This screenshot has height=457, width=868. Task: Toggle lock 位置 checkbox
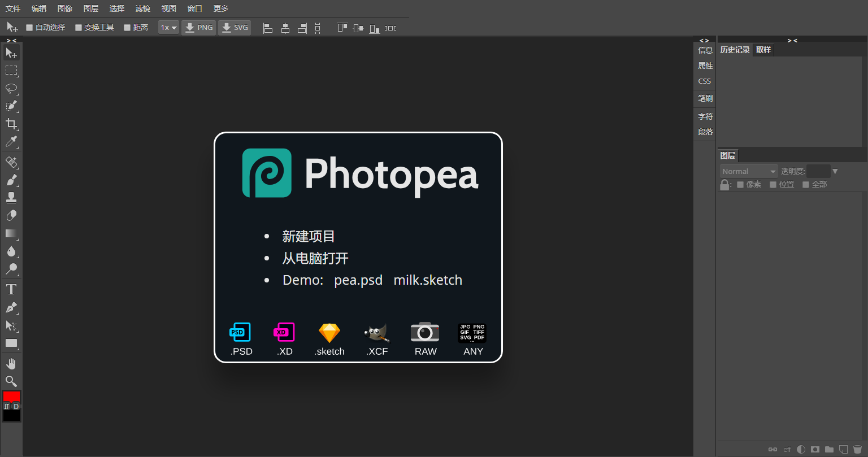coord(773,185)
